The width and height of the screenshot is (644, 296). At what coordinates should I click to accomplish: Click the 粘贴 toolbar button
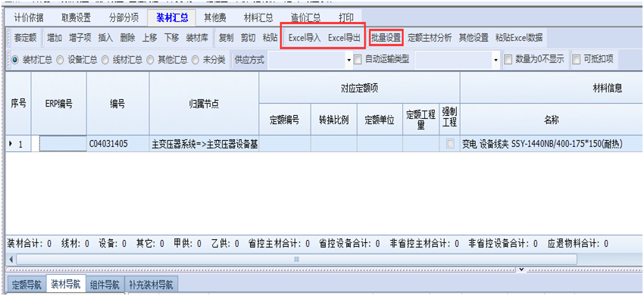tap(270, 38)
